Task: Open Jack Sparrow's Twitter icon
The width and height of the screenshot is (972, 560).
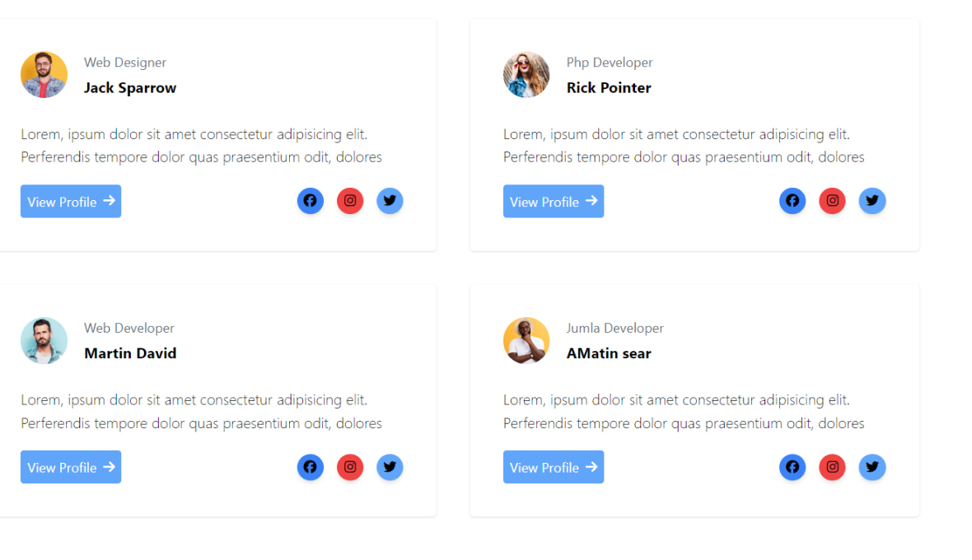Action: (390, 200)
